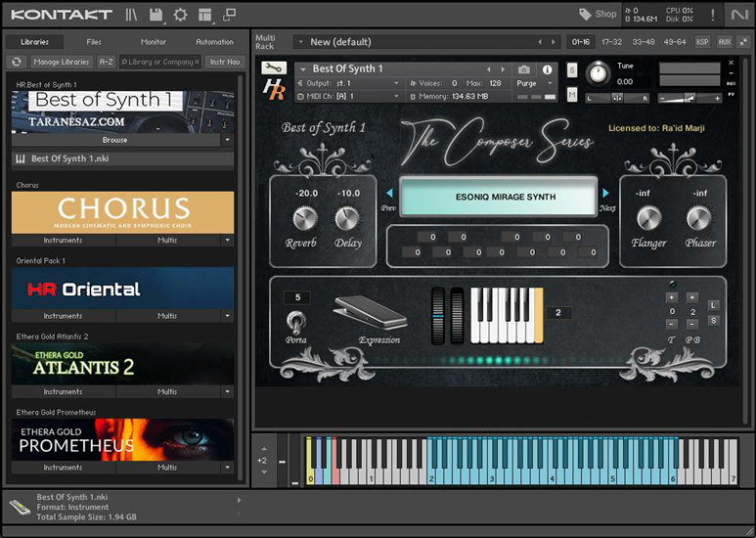Open the Kontakt settings gear icon
Image resolution: width=756 pixels, height=538 pixels.
tap(180, 15)
